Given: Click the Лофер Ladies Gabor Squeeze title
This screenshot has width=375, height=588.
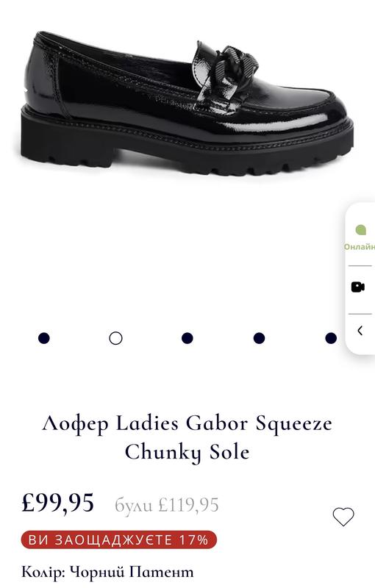Looking at the screenshot, I should pos(187,424).
